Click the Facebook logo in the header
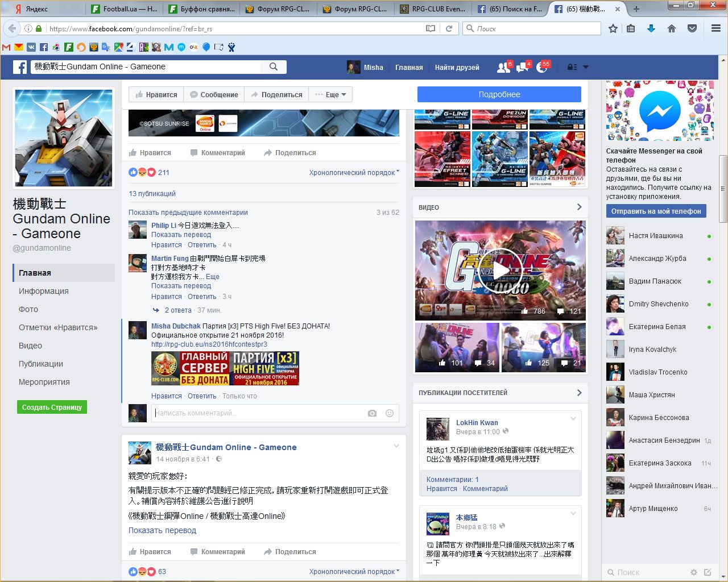 click(20, 67)
